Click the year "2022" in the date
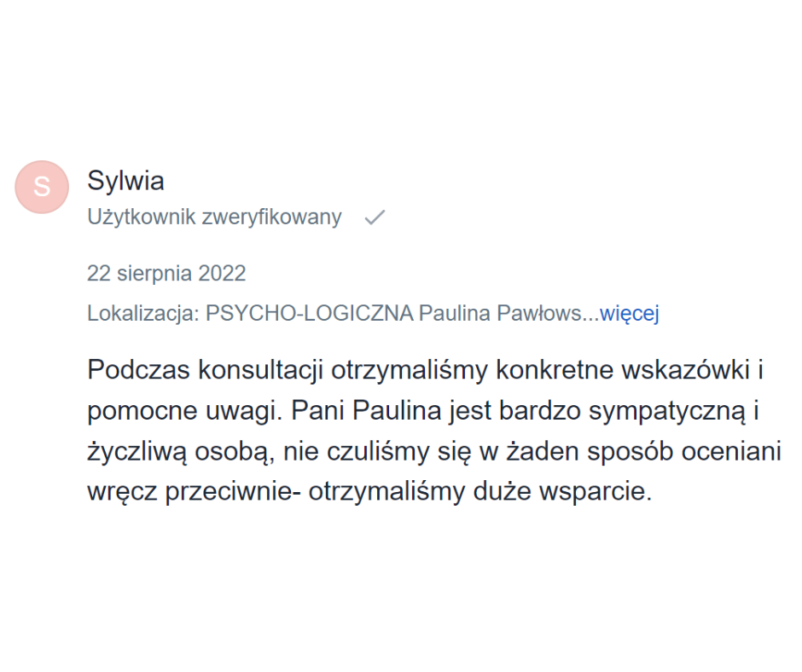 coord(222,274)
